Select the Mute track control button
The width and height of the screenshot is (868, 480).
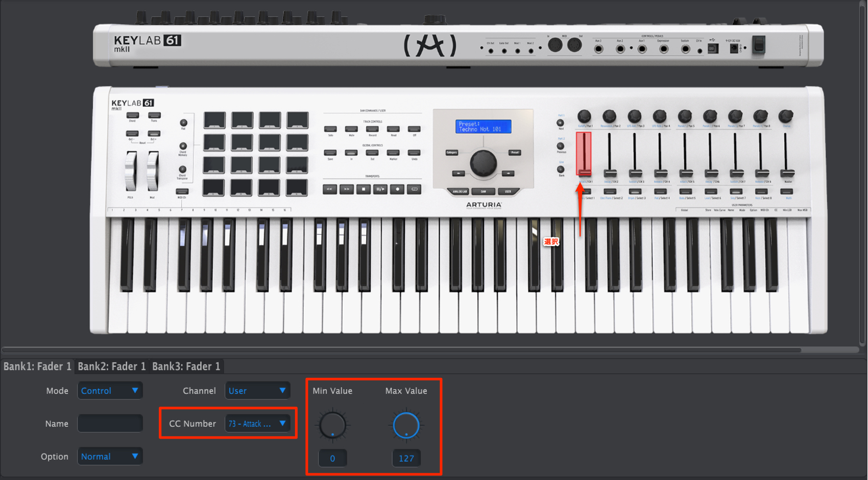351,129
